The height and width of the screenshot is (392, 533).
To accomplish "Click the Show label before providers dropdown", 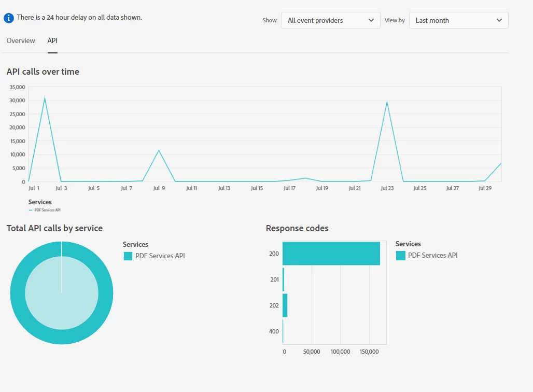I will 270,20.
